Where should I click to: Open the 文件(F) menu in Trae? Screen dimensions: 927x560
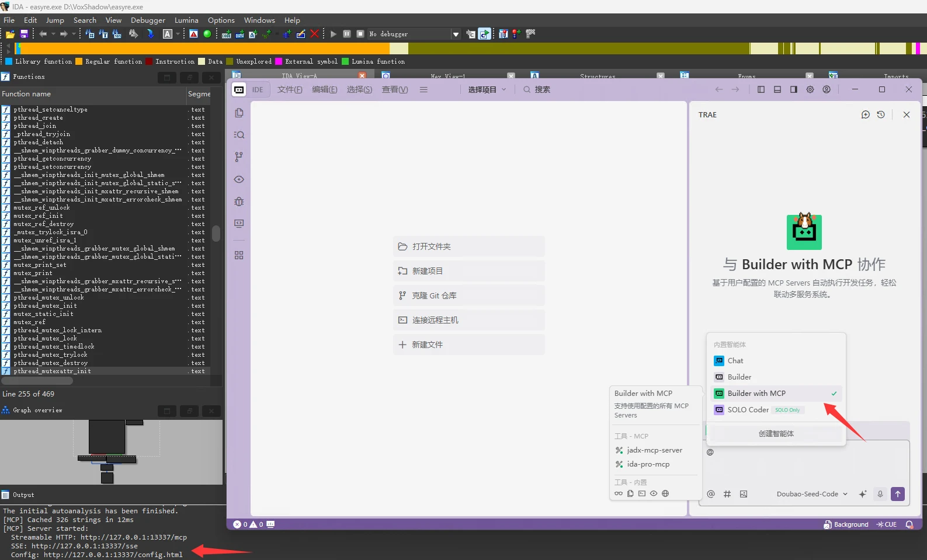[290, 89]
